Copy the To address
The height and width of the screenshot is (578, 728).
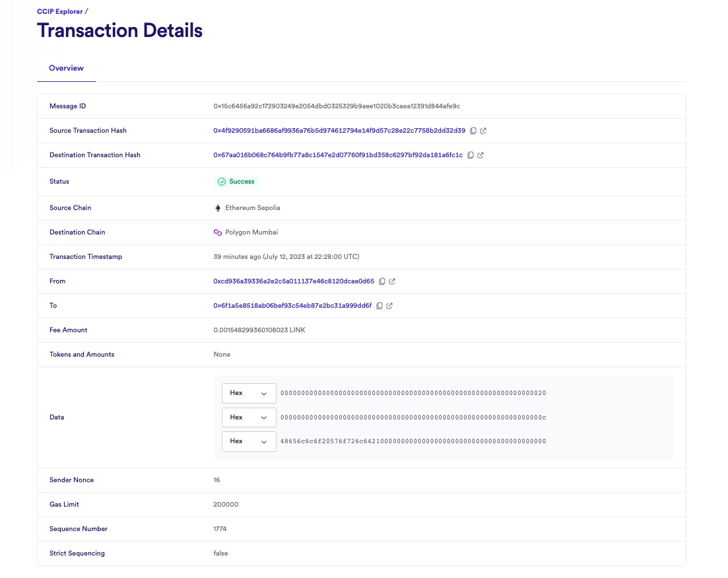(x=380, y=306)
